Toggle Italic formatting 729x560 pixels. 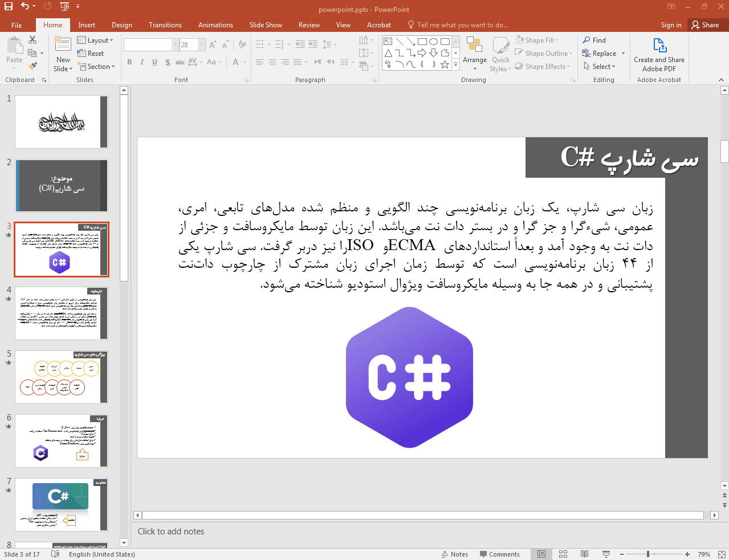[142, 62]
